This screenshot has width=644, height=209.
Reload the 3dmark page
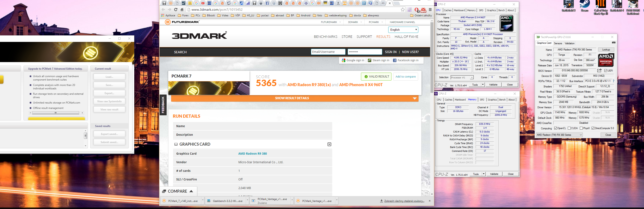click(176, 9)
